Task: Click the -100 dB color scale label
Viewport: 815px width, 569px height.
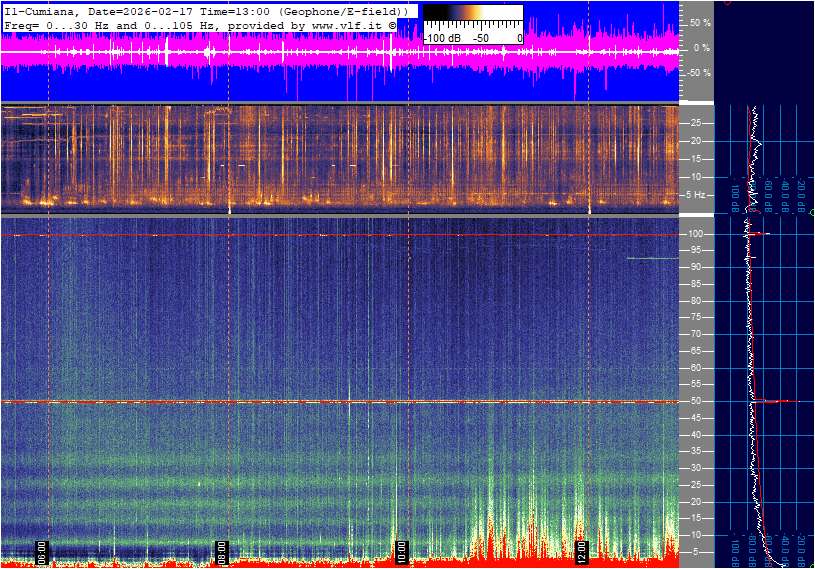Action: [x=440, y=38]
